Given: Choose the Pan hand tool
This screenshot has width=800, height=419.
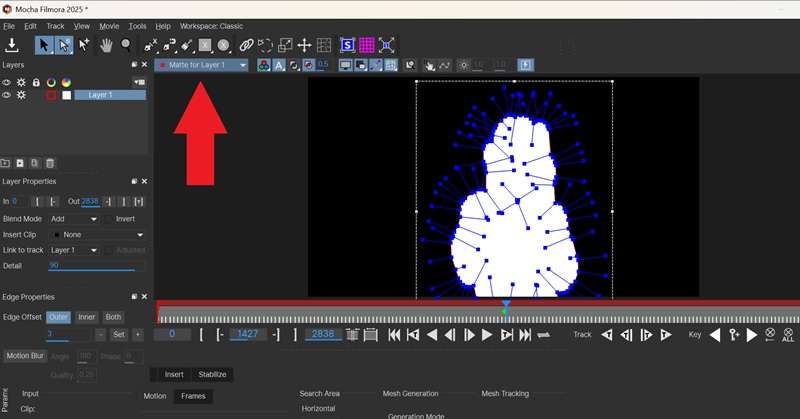Looking at the screenshot, I should click(106, 45).
